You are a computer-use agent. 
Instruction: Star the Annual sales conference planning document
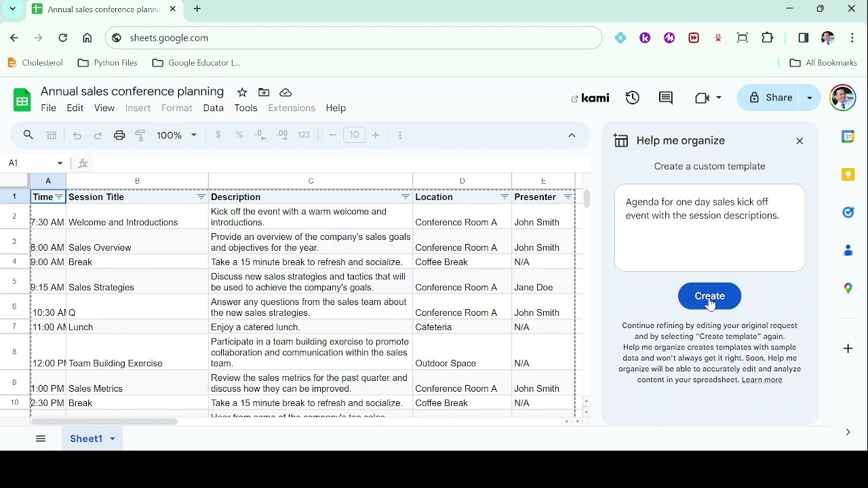click(242, 92)
